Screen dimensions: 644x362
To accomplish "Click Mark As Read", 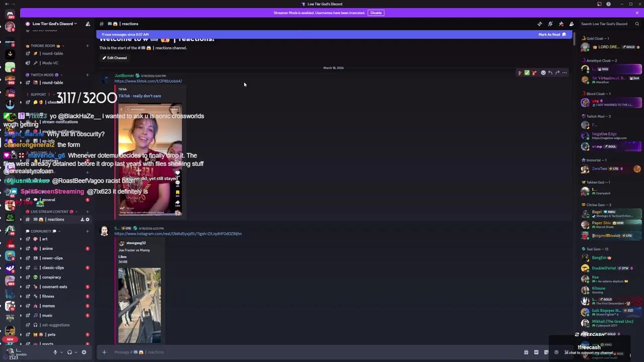I will click(552, 35).
